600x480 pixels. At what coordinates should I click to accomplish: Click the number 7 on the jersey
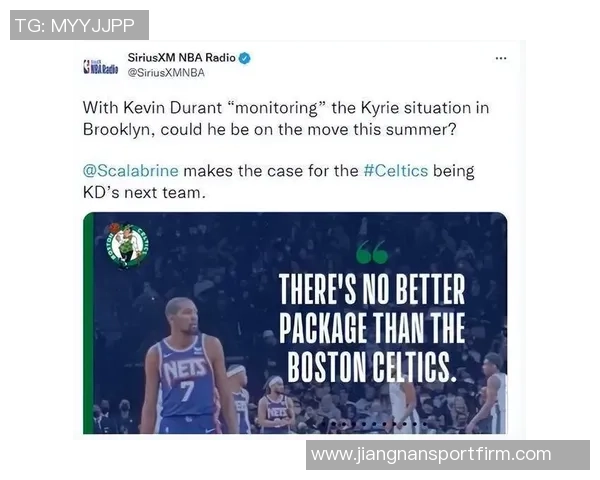(187, 391)
